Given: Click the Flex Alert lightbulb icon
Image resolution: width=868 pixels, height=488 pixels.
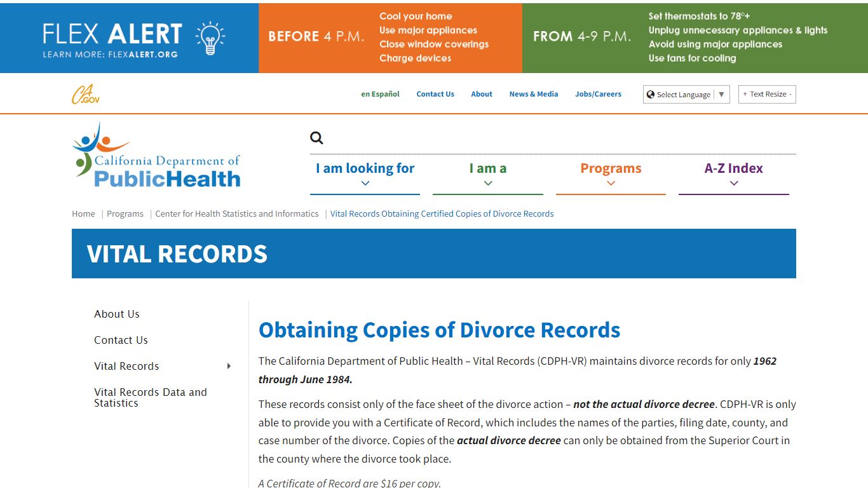Looking at the screenshot, I should pos(210,37).
